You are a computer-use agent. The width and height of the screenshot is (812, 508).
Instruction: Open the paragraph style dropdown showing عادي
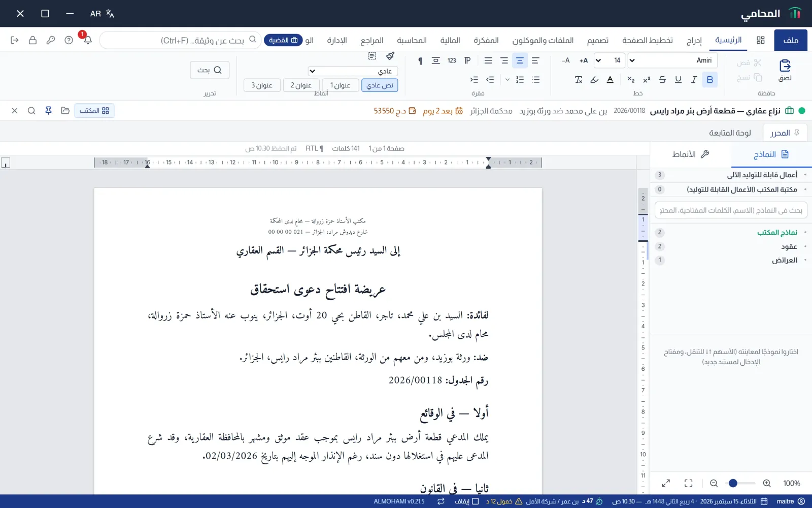[353, 71]
